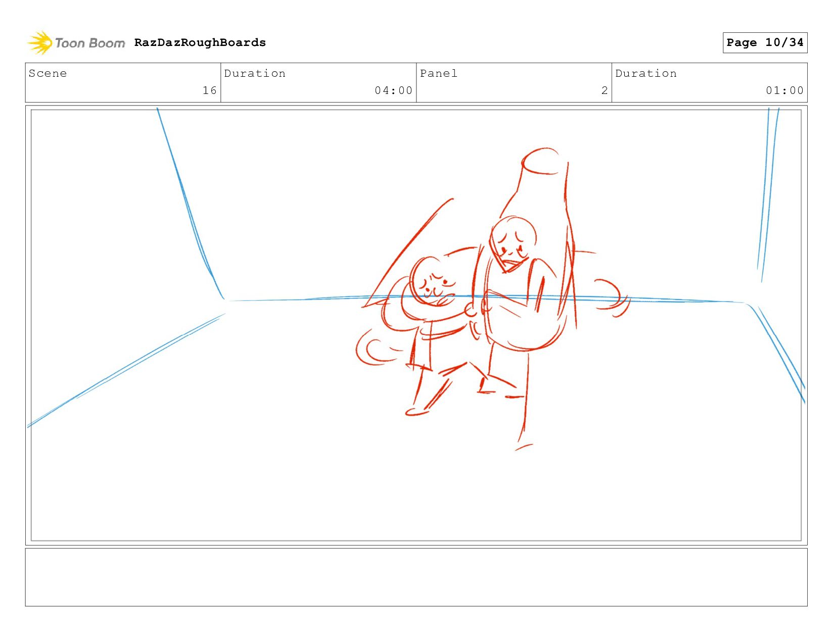Click the panel duration value 01:00
The image size is (834, 644).
784,90
